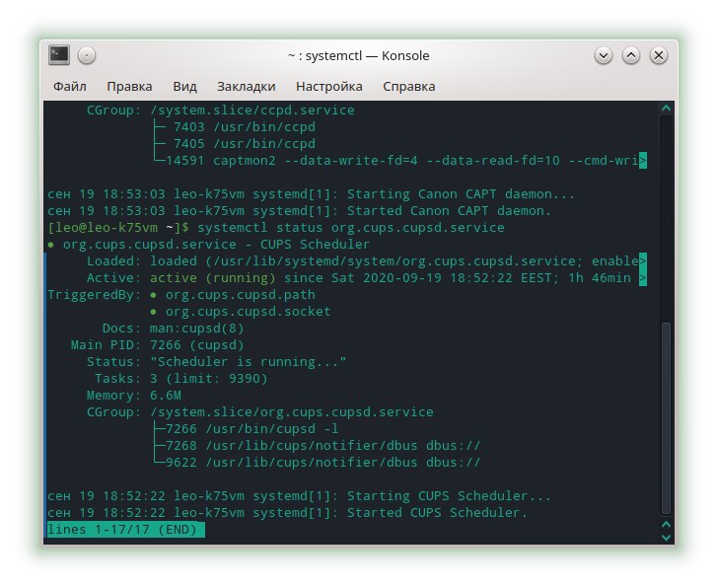Click the '/system.slice/org.cups.cupsd.service' CGroup path
The width and height of the screenshot is (718, 588).
coord(291,411)
